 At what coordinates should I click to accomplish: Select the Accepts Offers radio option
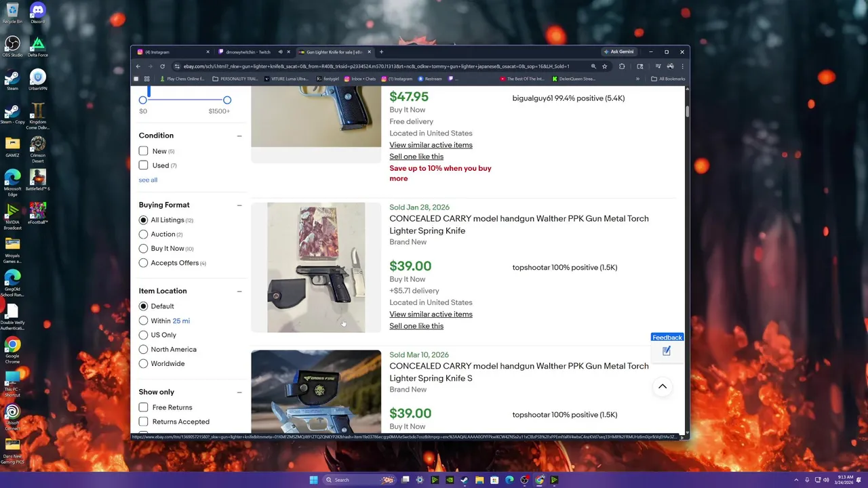coord(143,263)
